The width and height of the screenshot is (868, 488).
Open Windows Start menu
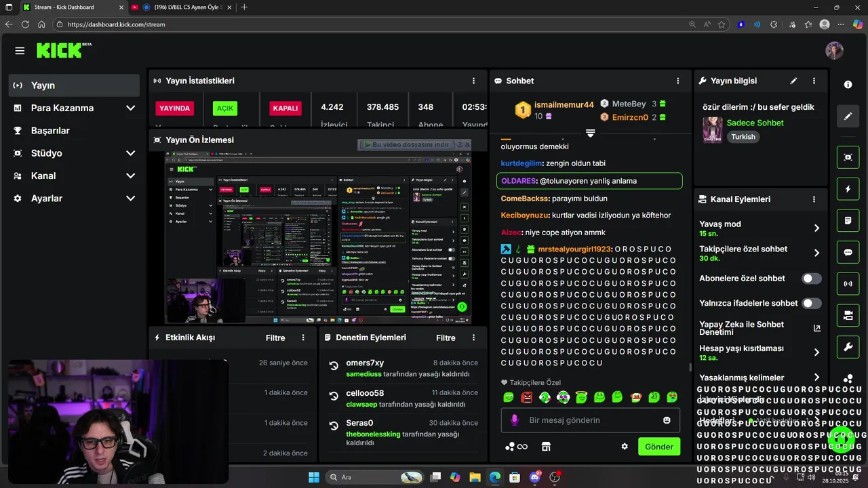pyautogui.click(x=314, y=477)
